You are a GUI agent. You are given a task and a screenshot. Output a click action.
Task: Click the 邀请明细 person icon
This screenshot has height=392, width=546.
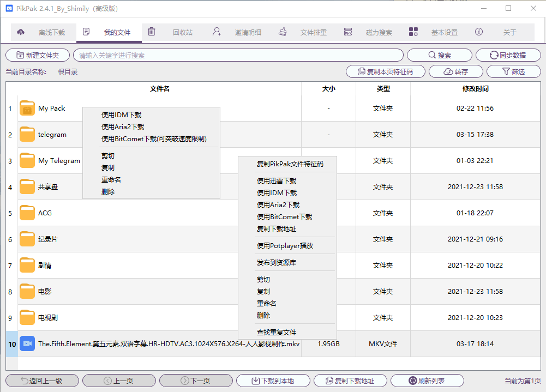pyautogui.click(x=217, y=32)
